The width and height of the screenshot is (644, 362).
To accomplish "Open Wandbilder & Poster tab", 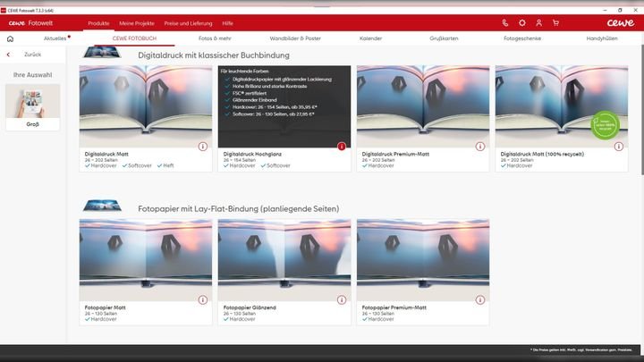I will point(295,38).
